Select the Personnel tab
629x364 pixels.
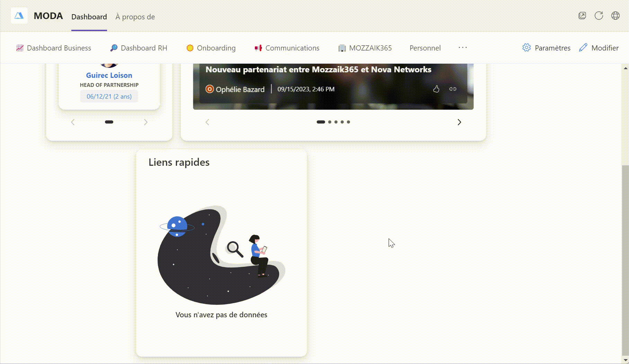[x=425, y=48]
